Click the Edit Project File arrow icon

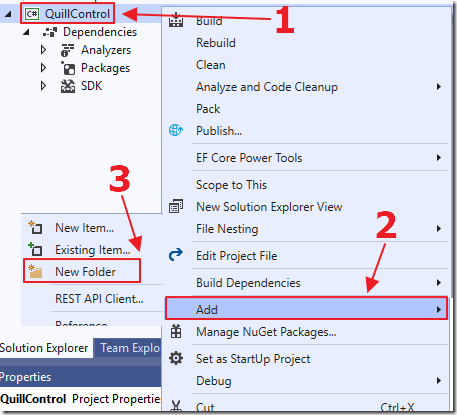(x=176, y=255)
